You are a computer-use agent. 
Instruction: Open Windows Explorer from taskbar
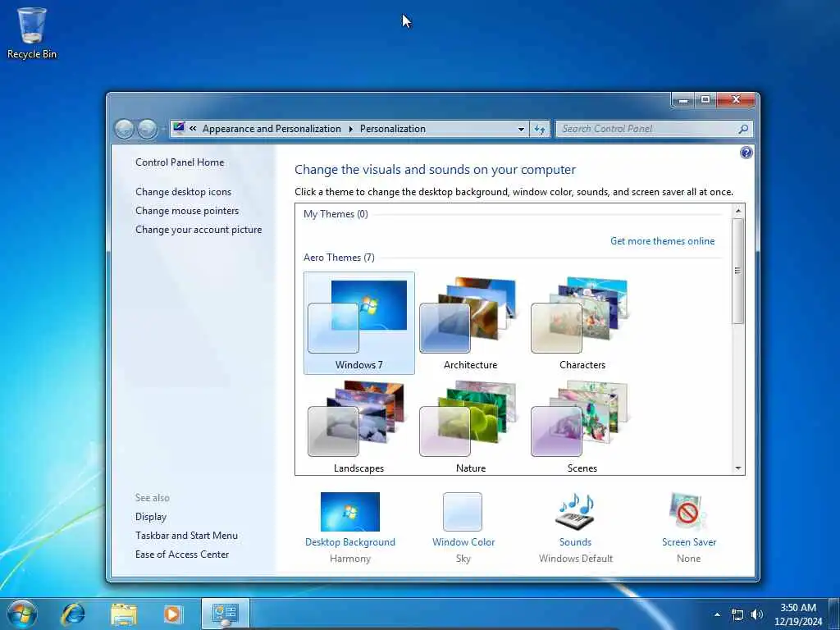coord(124,614)
